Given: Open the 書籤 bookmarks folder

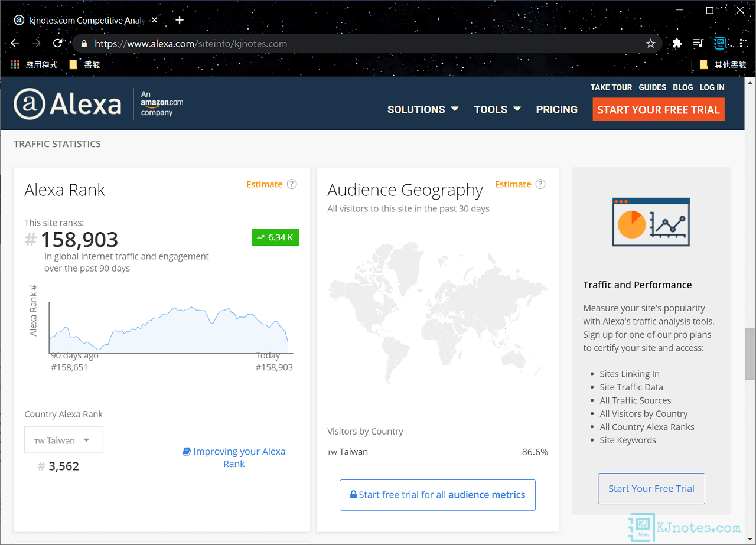Looking at the screenshot, I should [84, 65].
